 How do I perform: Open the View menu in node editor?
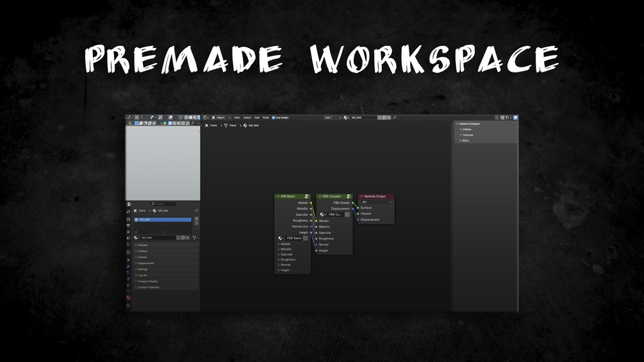(x=237, y=118)
